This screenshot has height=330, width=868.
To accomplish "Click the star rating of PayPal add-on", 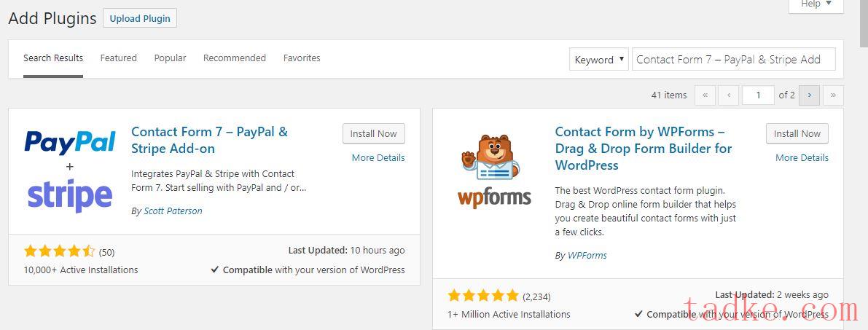I will [x=60, y=251].
